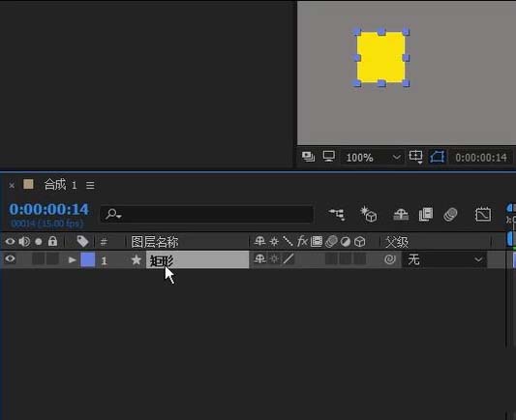Toggle continuously rasterize on 矩形 layer
Viewport: 516px width, 420px height.
pyautogui.click(x=274, y=259)
